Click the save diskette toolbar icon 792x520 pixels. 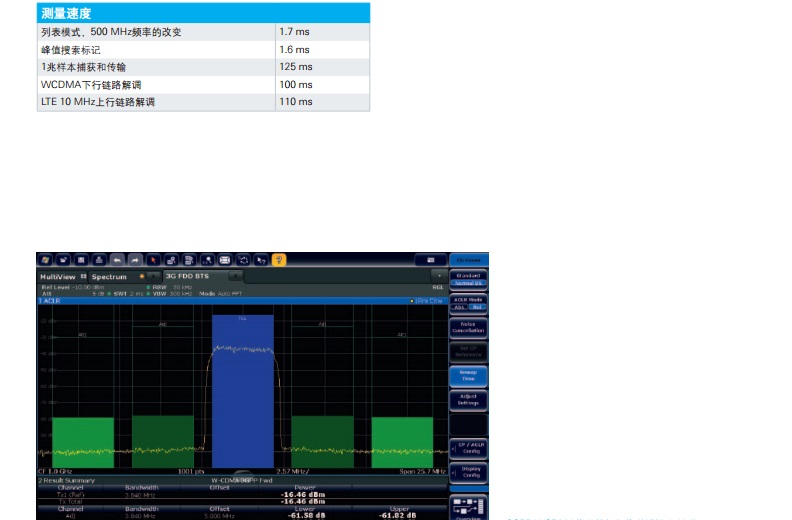[x=83, y=259]
